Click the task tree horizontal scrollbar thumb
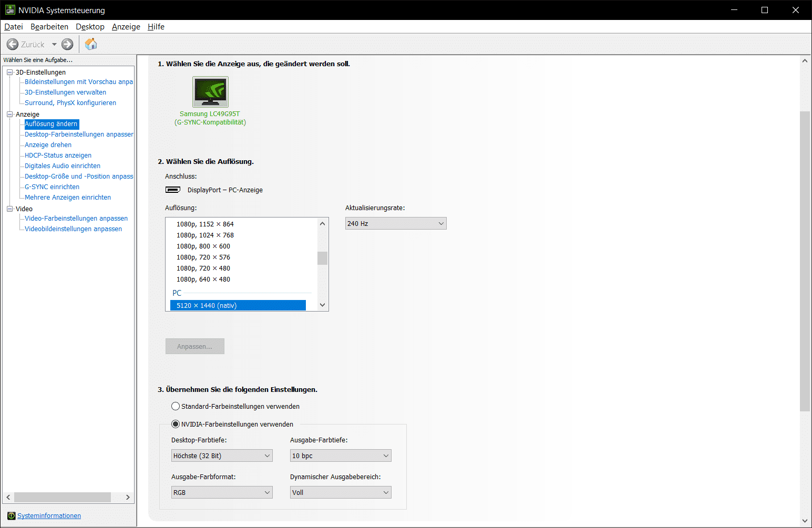812x528 pixels. (x=63, y=497)
